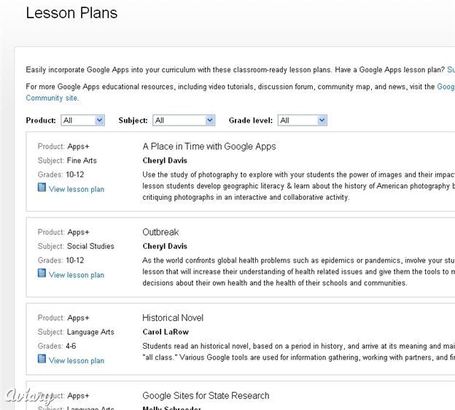Viewport: 455px width, 410px height.
Task: Open the Grade level dropdown filter
Action: tap(302, 120)
